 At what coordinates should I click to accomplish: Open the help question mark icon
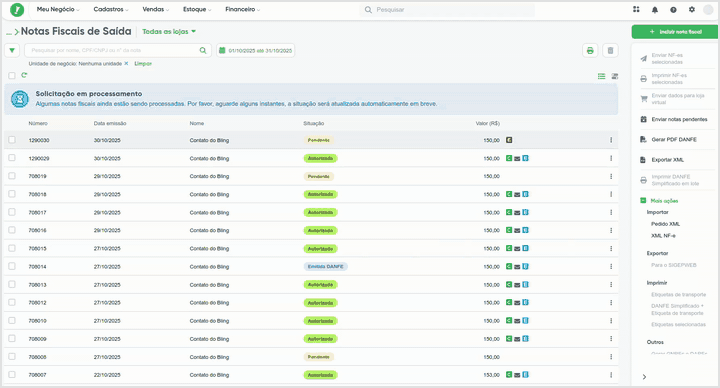point(673,10)
